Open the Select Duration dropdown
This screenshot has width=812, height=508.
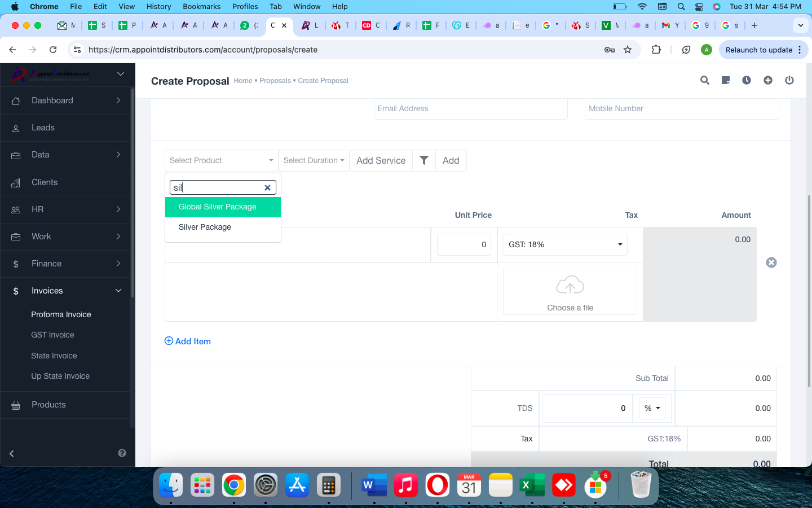pyautogui.click(x=314, y=160)
